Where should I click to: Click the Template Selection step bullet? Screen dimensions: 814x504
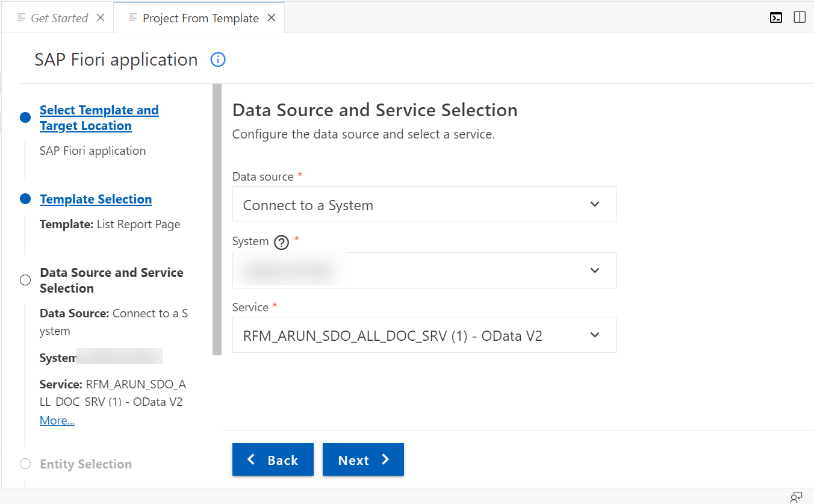click(x=25, y=199)
